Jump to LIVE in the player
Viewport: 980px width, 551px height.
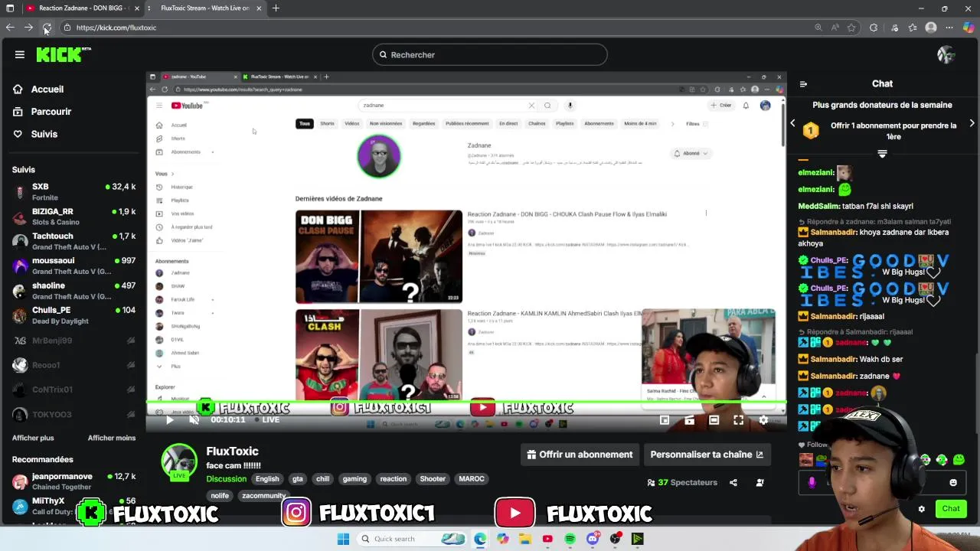pyautogui.click(x=268, y=420)
